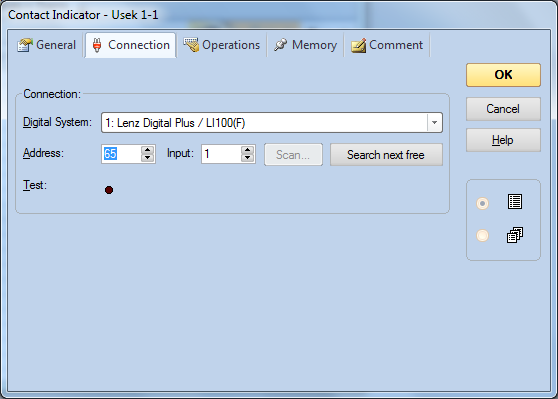The height and width of the screenshot is (399, 558).
Task: Increase the Address value by one
Action: pyautogui.click(x=147, y=150)
